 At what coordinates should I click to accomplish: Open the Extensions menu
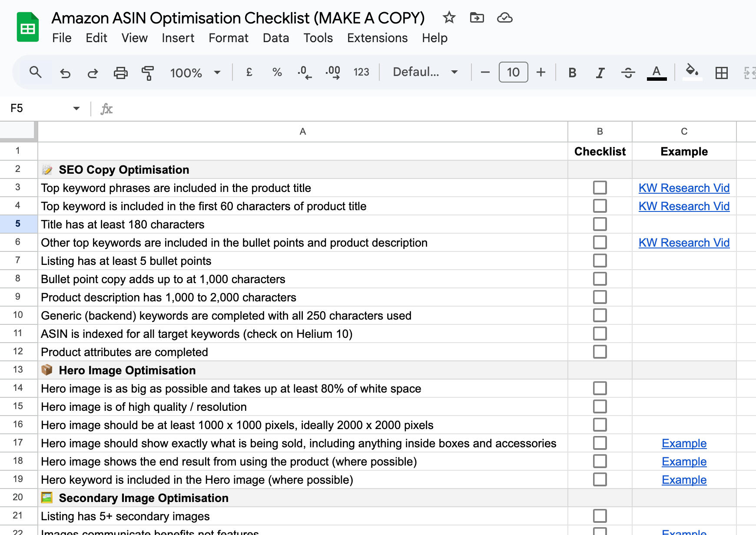point(377,38)
